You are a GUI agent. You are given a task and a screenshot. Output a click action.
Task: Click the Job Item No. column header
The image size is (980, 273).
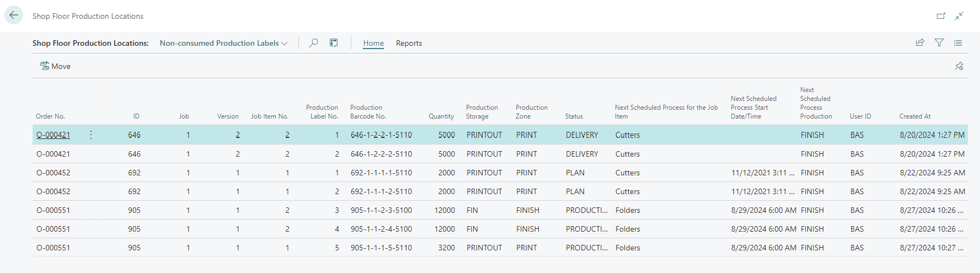(270, 116)
